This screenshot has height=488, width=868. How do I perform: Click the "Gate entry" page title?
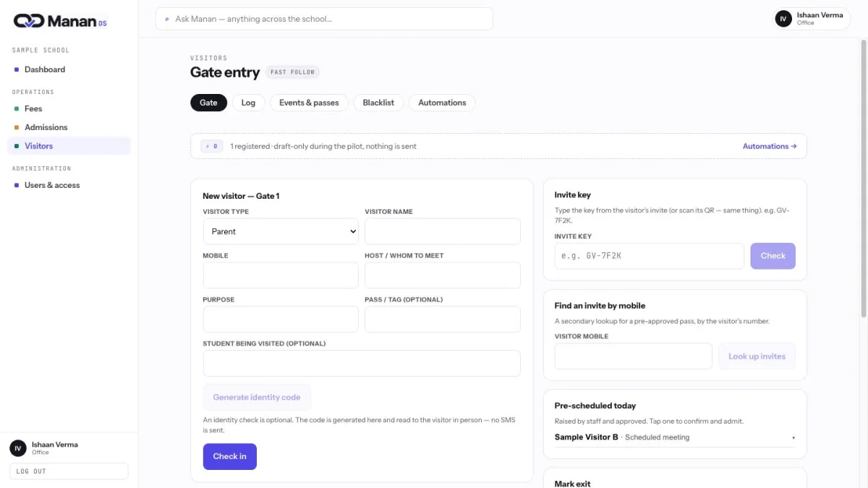[225, 72]
